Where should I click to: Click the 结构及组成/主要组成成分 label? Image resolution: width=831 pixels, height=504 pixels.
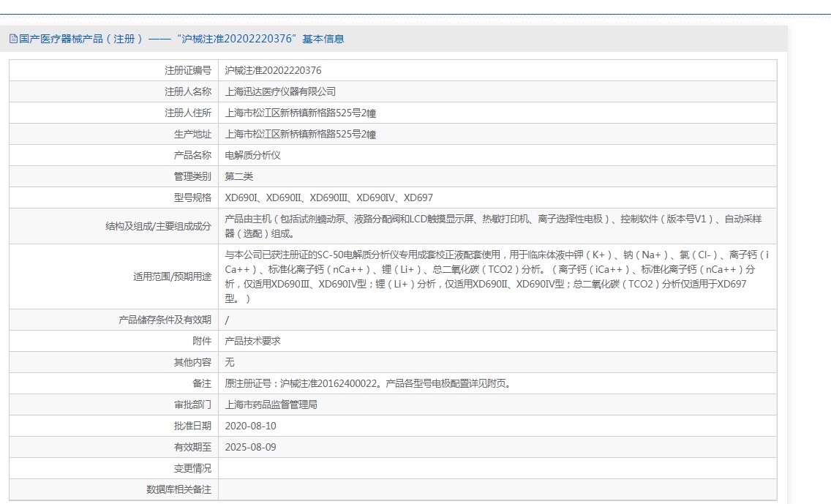(159, 226)
